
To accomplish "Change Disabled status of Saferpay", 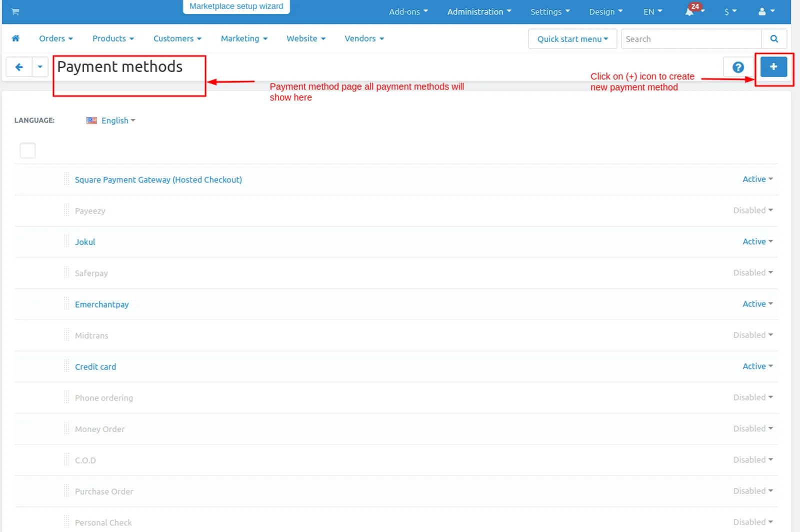I will (x=753, y=272).
